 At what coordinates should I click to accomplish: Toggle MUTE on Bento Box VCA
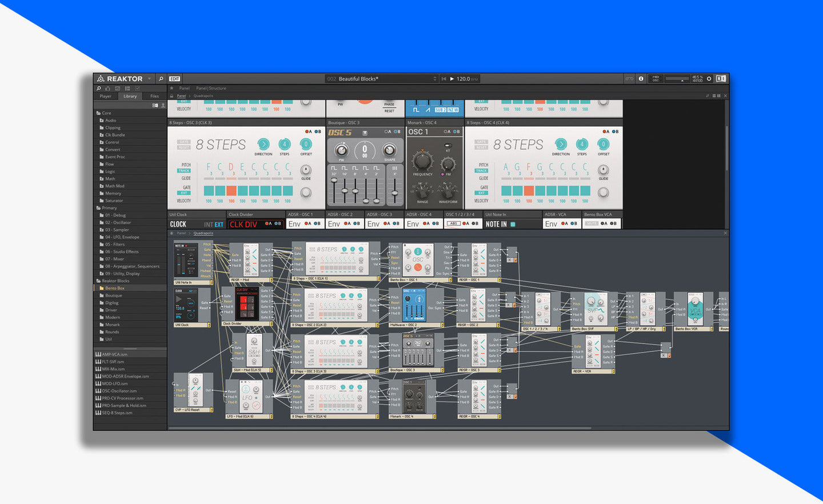point(592,223)
